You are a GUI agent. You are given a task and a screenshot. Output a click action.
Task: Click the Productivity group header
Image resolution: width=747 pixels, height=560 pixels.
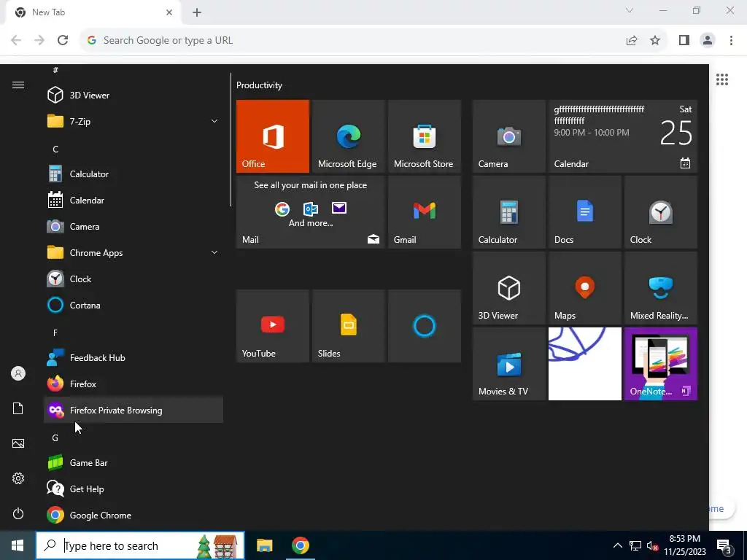[x=259, y=85]
